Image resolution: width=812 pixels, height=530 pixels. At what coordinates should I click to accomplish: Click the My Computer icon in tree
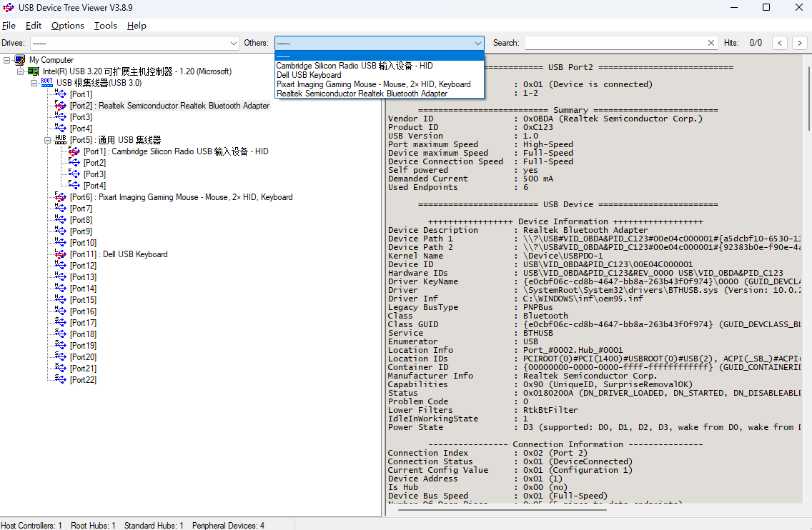pyautogui.click(x=20, y=60)
